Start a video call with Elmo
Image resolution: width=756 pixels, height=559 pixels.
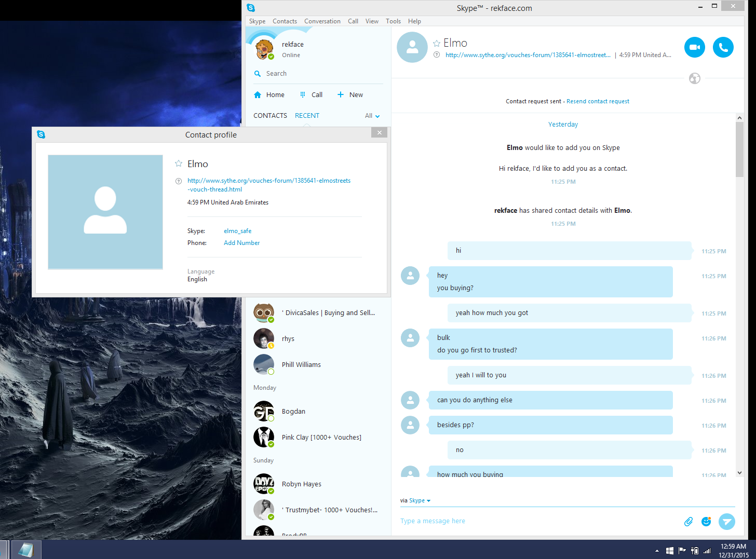[x=694, y=47]
